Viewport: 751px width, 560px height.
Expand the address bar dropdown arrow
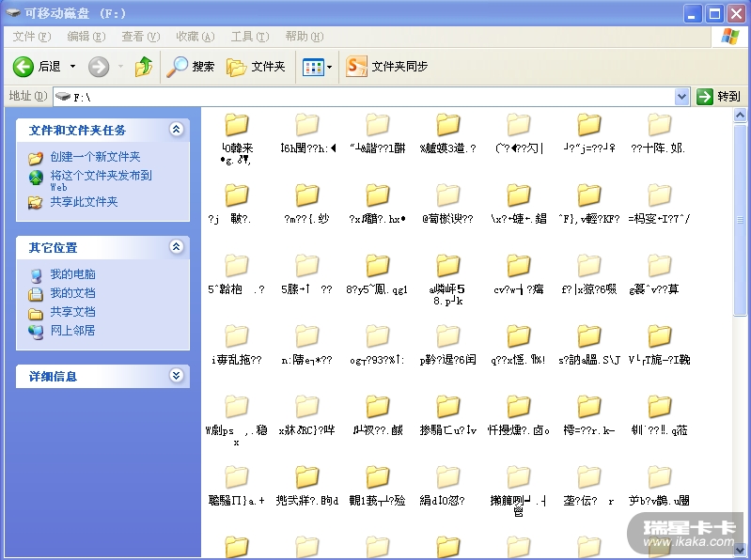682,97
